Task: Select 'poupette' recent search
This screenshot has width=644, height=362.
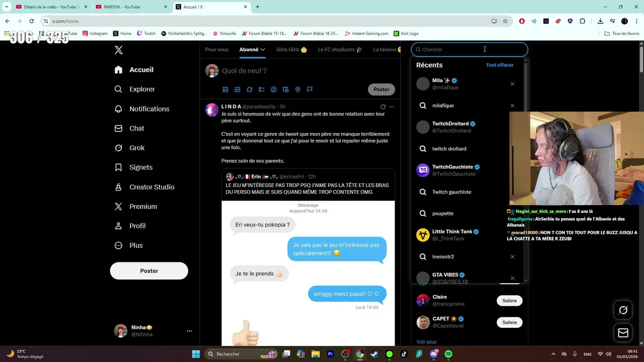Action: (x=467, y=214)
